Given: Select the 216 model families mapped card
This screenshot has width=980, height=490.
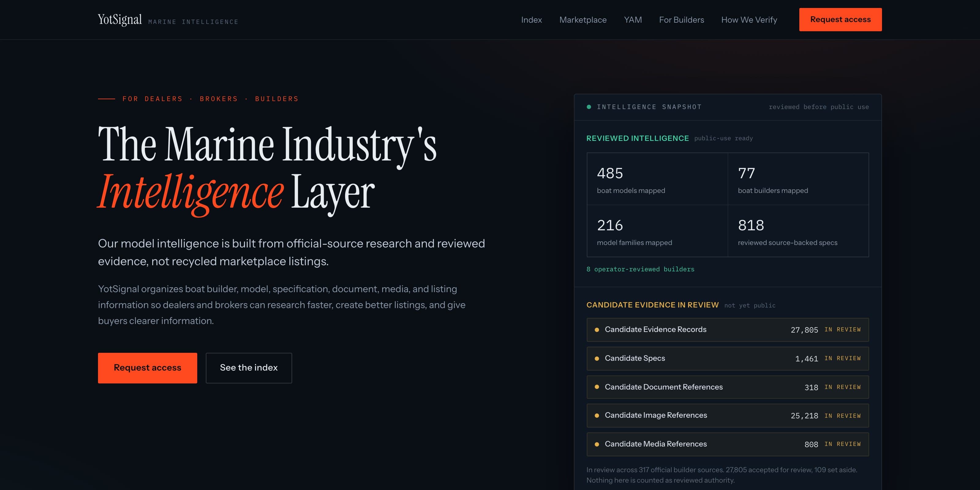Looking at the screenshot, I should tap(658, 231).
